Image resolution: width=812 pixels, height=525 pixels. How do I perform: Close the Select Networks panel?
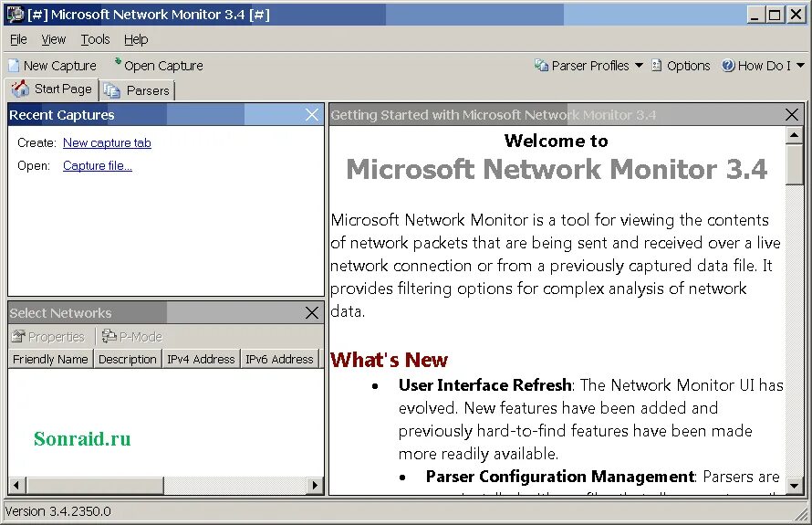312,312
